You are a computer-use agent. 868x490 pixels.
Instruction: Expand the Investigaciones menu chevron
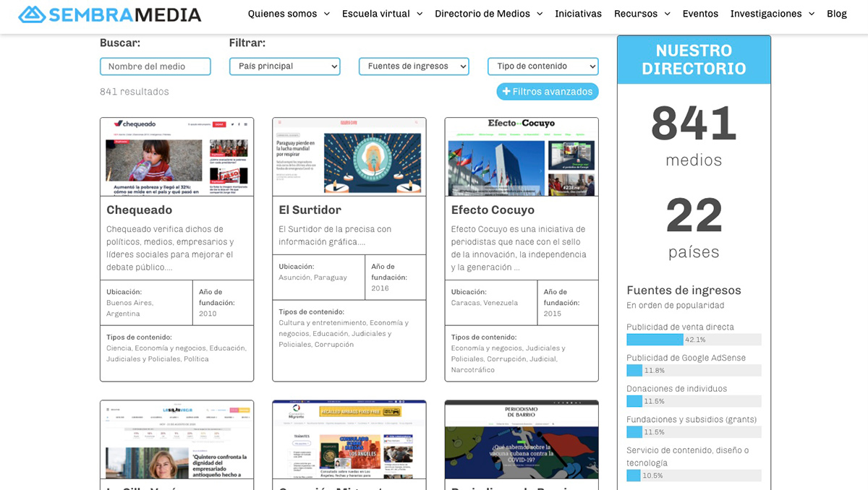tap(812, 14)
